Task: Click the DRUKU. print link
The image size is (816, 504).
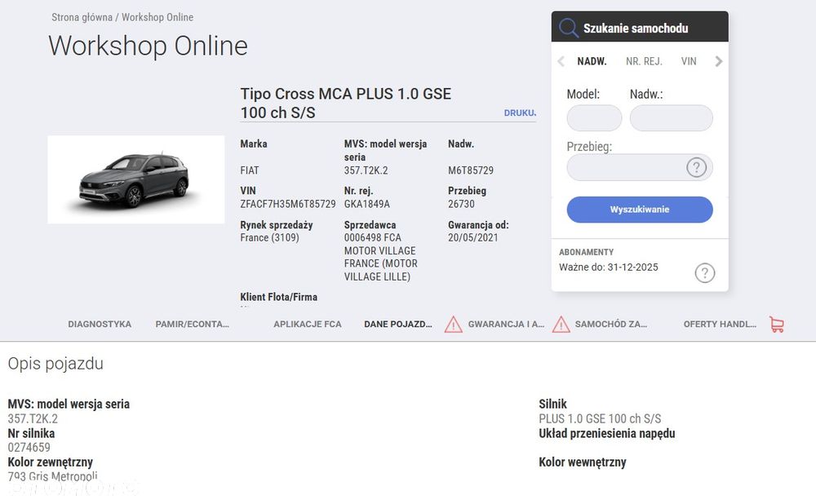Action: click(520, 113)
